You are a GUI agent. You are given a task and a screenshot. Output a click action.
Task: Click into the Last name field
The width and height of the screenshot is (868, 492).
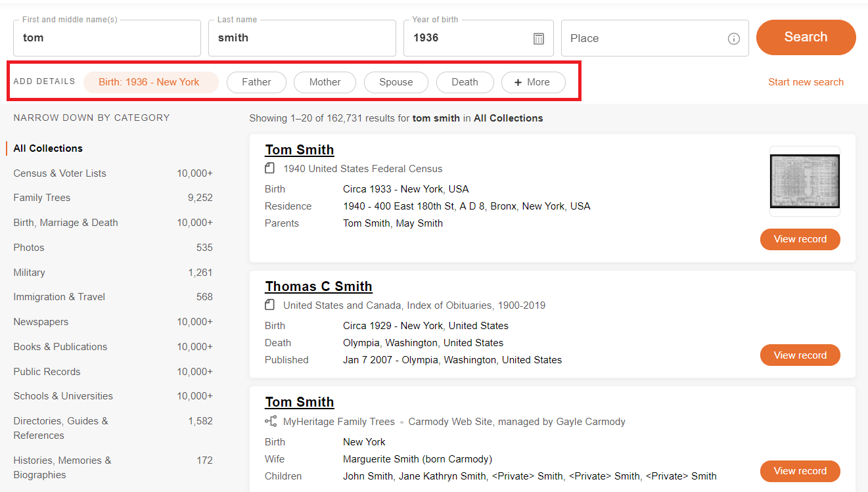click(302, 38)
